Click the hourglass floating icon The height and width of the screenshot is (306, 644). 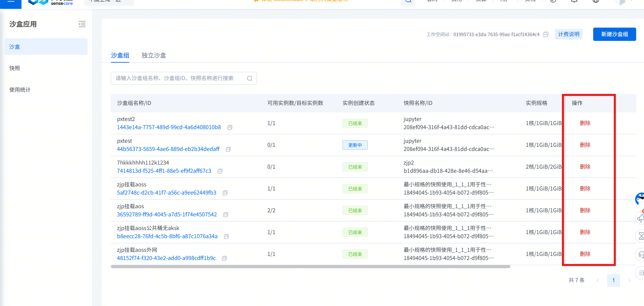point(641,236)
